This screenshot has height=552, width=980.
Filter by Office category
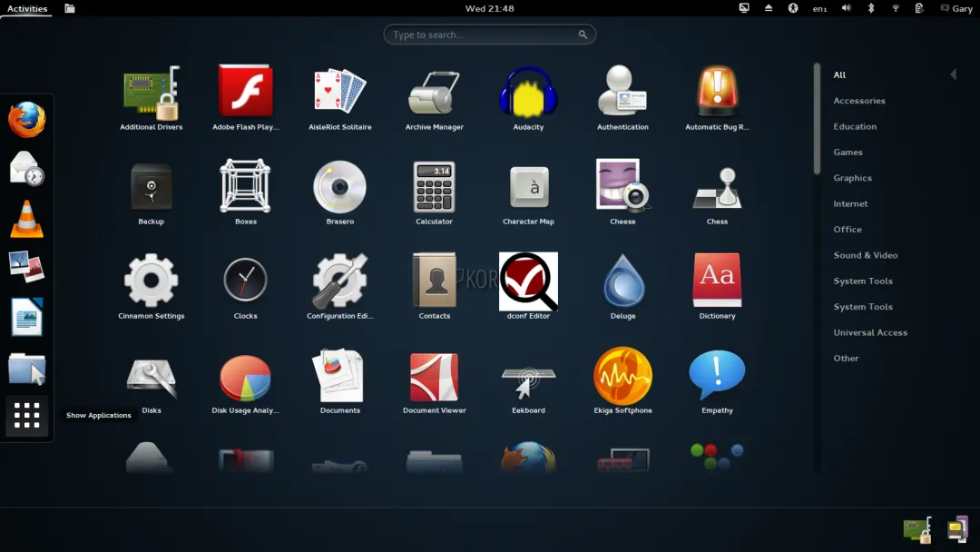tap(848, 230)
